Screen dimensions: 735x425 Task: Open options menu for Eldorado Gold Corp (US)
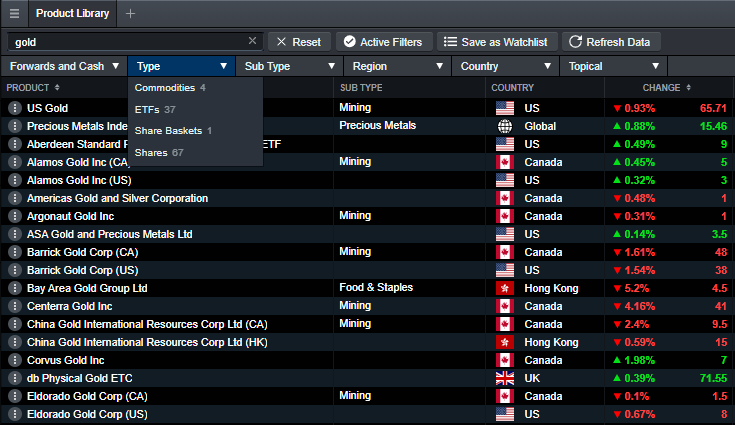(15, 414)
